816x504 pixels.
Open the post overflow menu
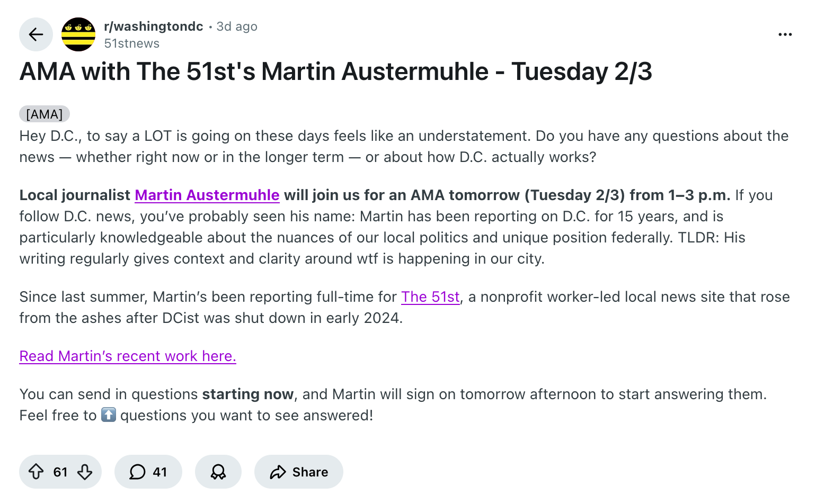coord(785,34)
